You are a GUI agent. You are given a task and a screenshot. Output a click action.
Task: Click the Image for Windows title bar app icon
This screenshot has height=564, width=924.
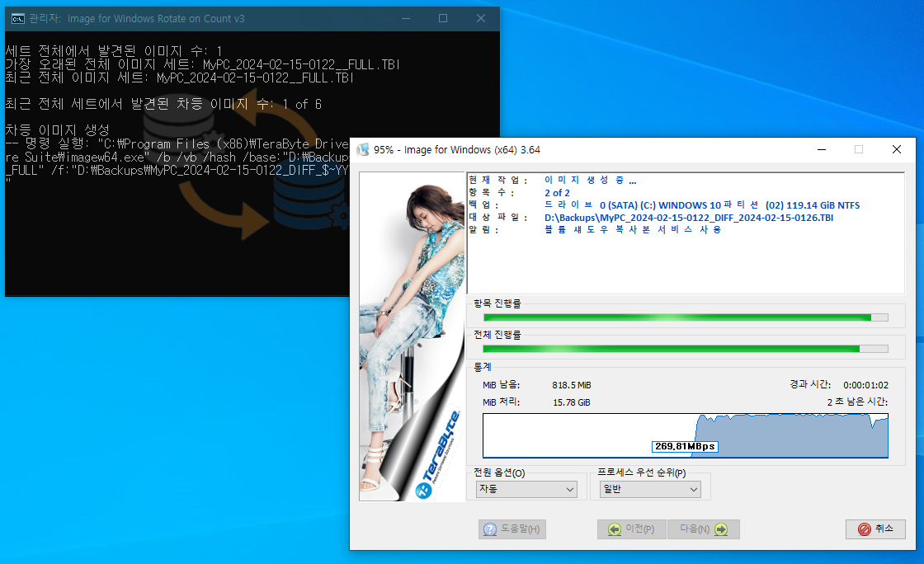click(x=363, y=149)
